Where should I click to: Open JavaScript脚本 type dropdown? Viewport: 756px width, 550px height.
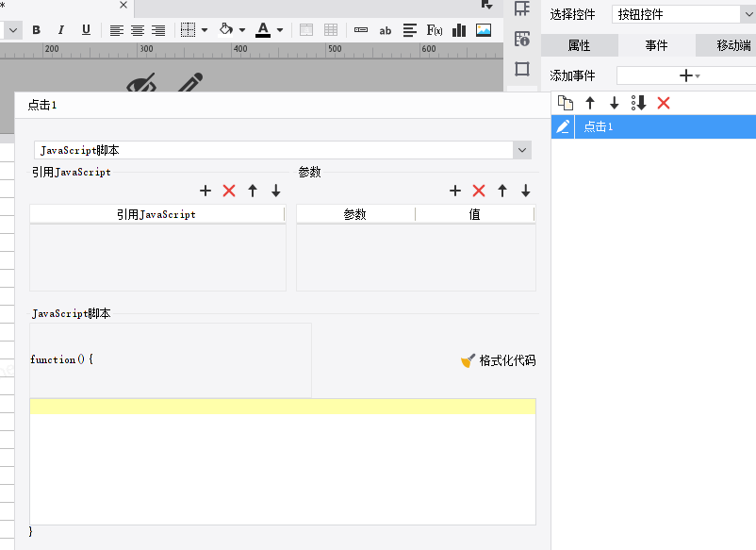522,150
